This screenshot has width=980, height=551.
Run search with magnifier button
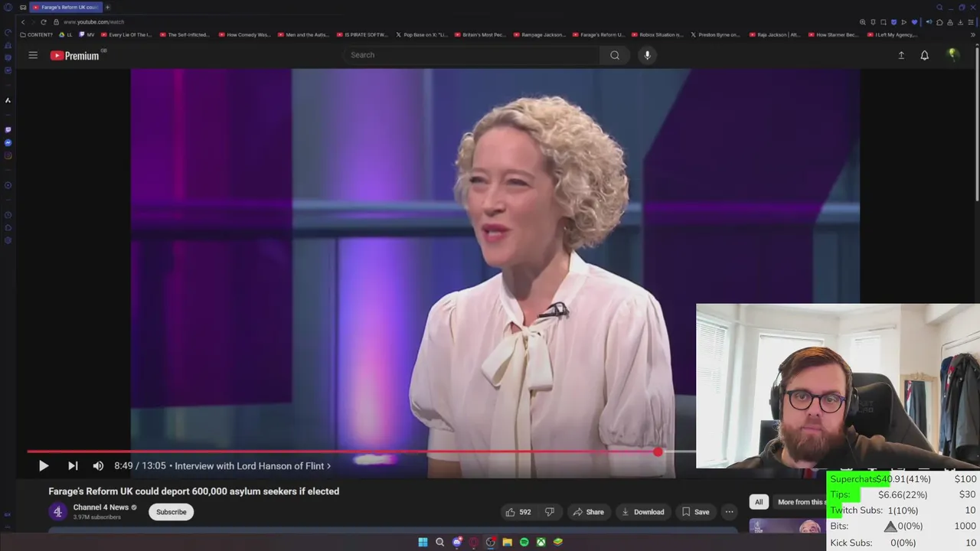pyautogui.click(x=615, y=55)
